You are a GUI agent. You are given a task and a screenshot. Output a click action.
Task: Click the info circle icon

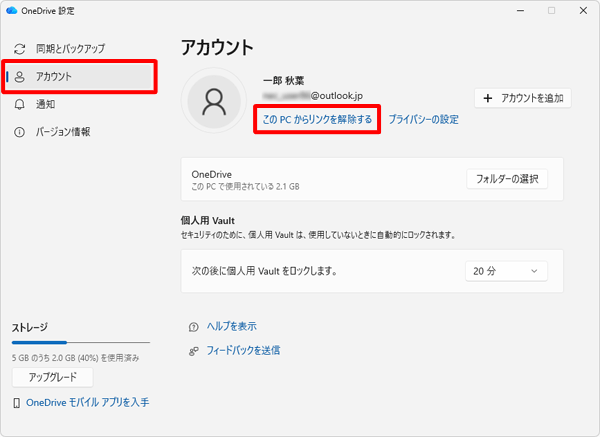pos(20,132)
